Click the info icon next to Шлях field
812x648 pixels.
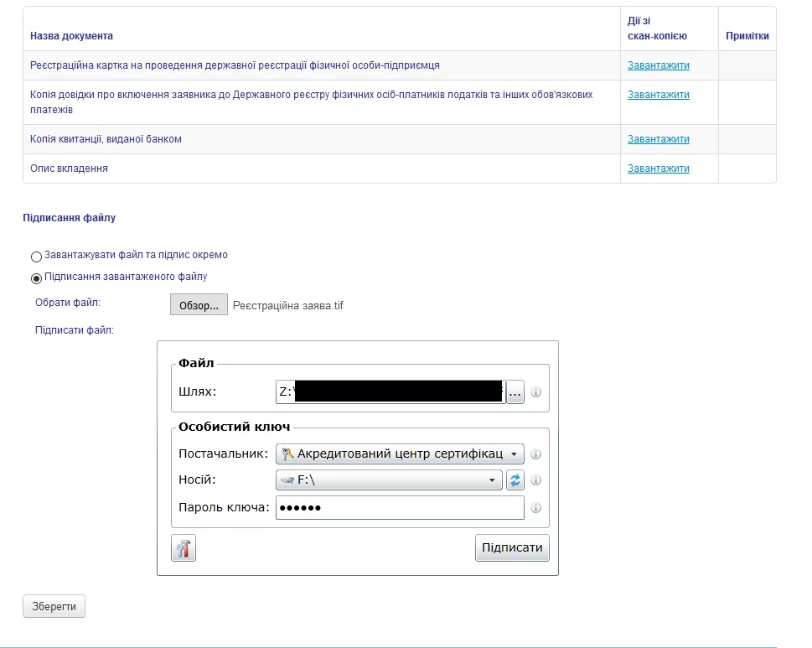536,392
